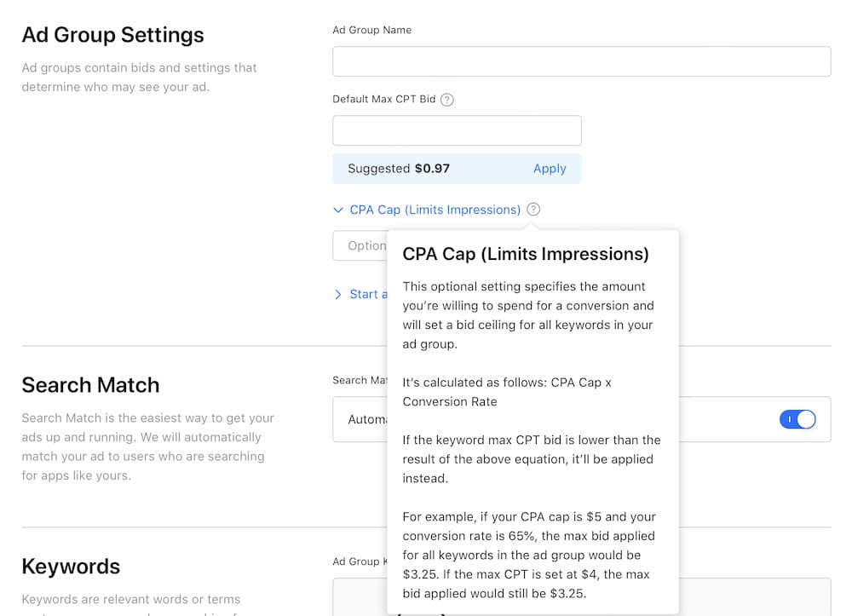852x616 pixels.
Task: Expand the Start section chevron
Action: tap(338, 294)
